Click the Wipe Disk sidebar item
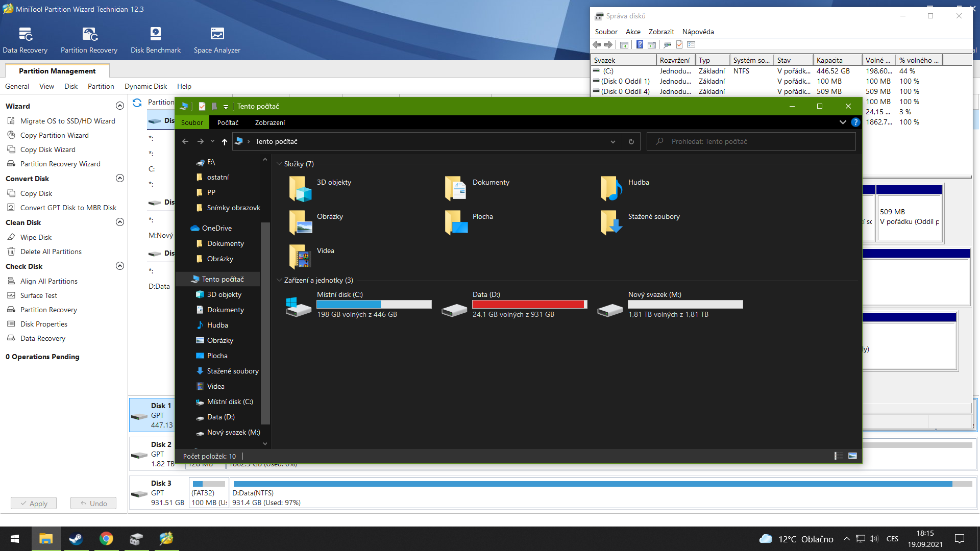 pos(36,237)
